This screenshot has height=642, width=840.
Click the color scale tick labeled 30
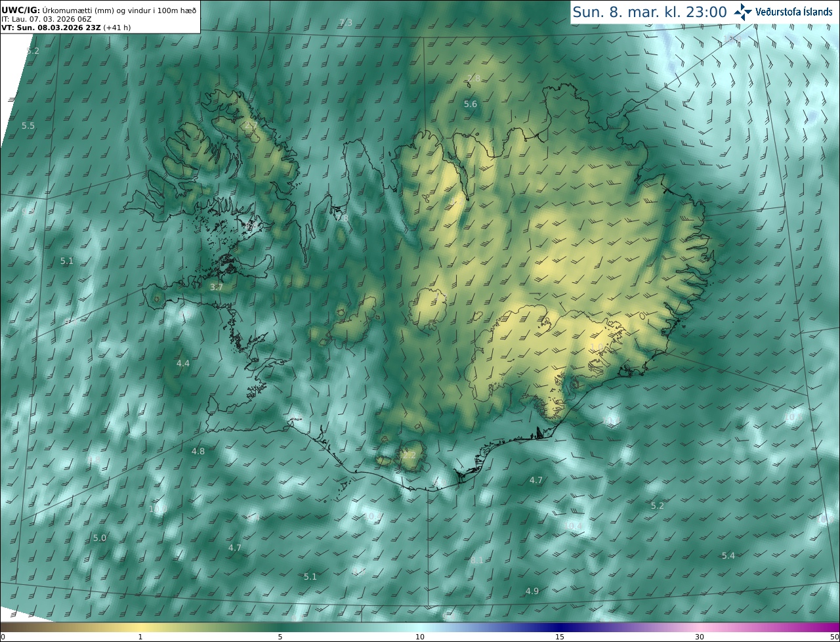[700, 637]
